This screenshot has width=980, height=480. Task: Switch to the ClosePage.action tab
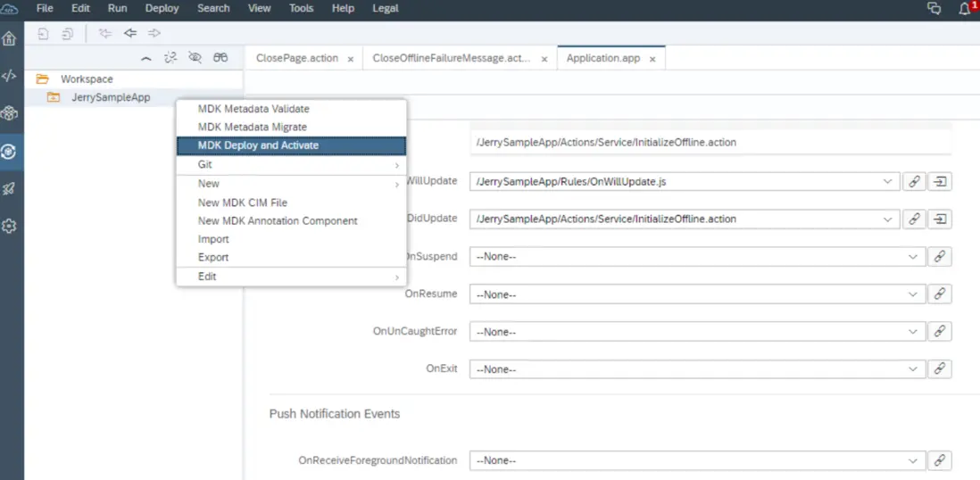(297, 58)
